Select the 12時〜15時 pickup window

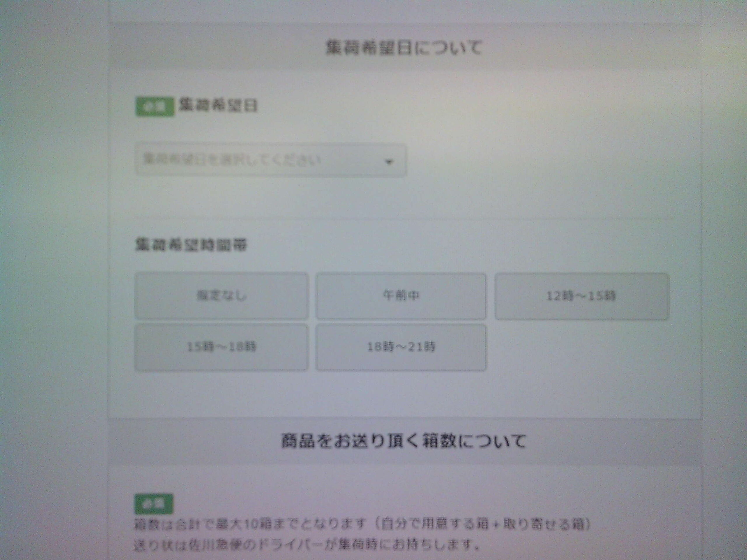click(581, 295)
